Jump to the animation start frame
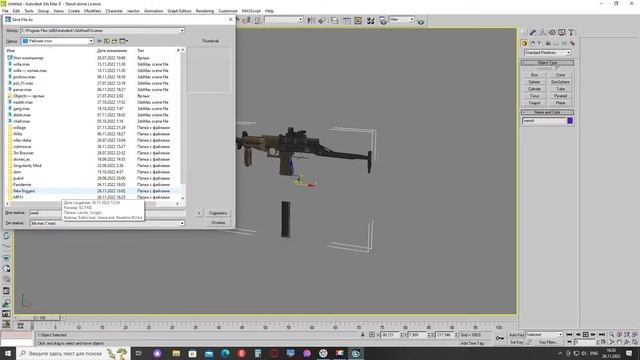 pos(569,335)
